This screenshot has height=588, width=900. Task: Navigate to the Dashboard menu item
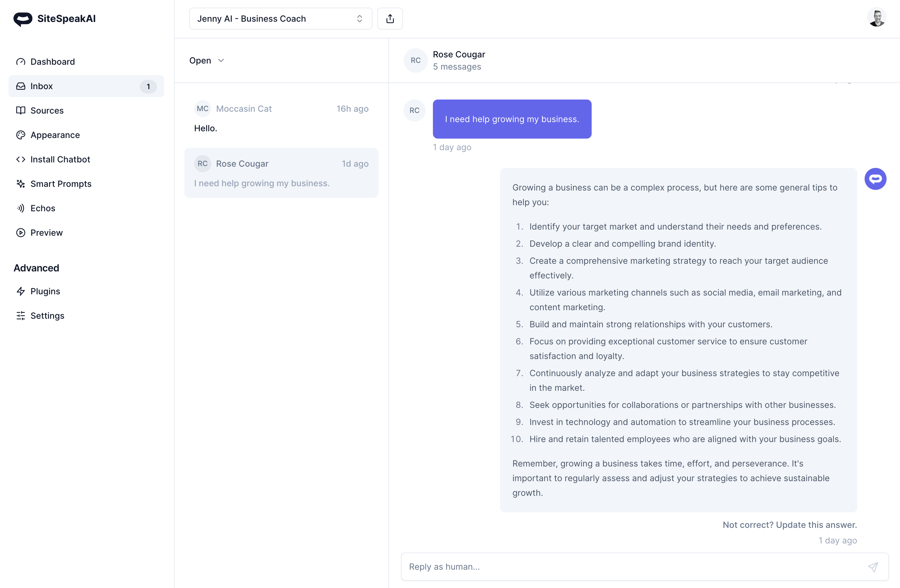tap(53, 62)
